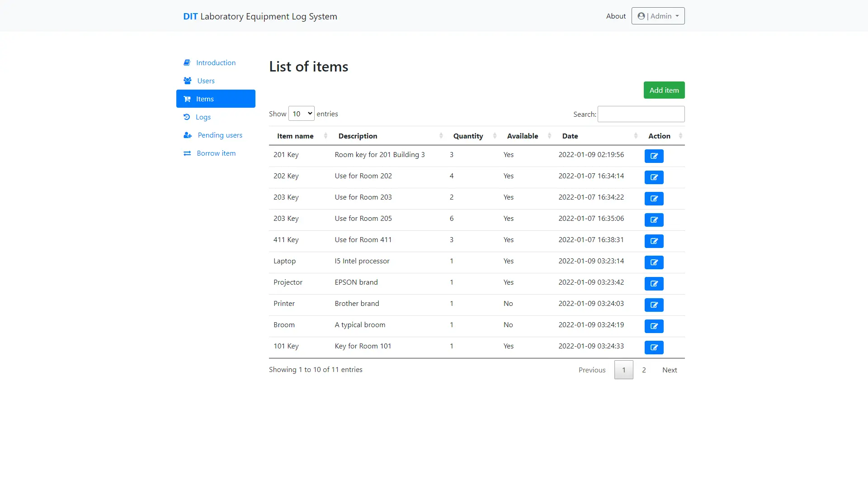Go to Borrow item sidebar page
The width and height of the screenshot is (868, 491).
click(x=216, y=153)
